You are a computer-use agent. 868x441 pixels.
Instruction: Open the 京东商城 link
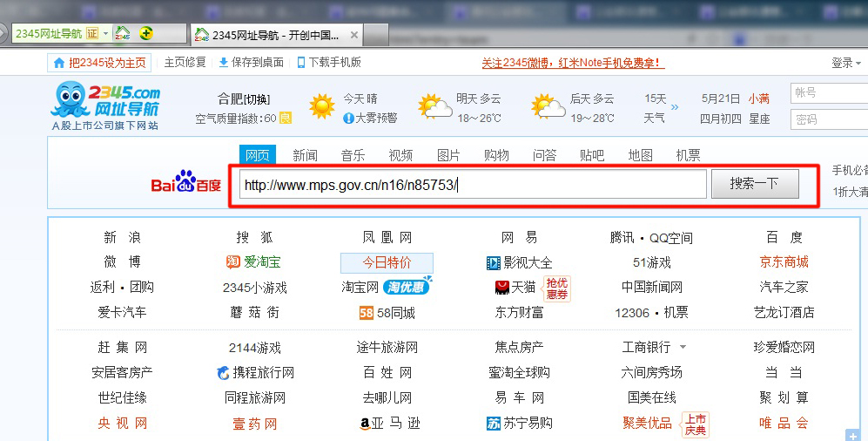784,261
